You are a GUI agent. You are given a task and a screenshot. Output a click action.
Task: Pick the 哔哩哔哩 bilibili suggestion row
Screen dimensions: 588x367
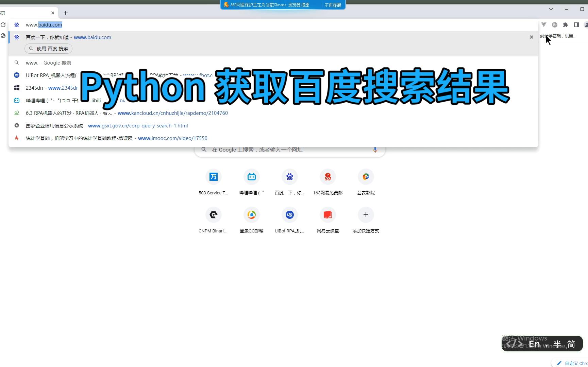(x=273, y=101)
